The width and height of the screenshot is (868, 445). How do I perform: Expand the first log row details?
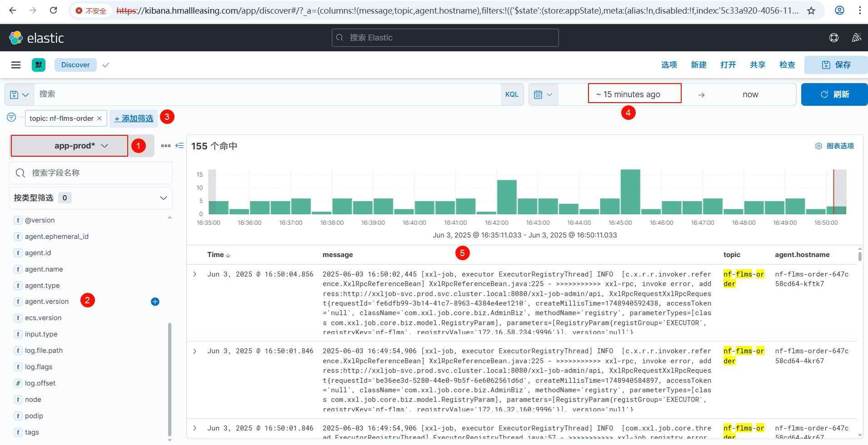(195, 274)
